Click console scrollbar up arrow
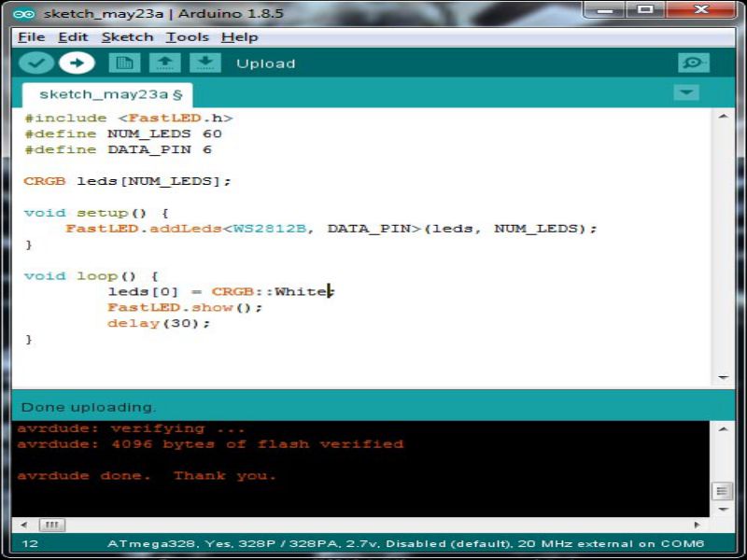The image size is (747, 560). pos(723,429)
